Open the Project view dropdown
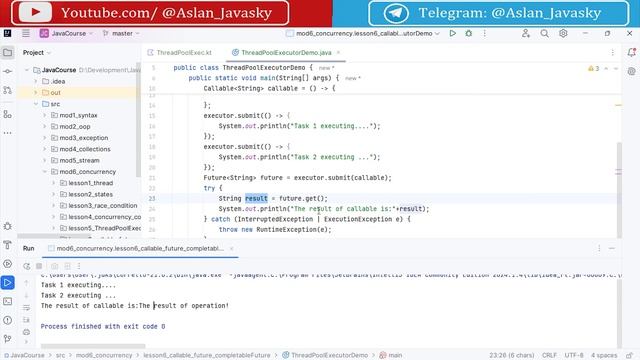The image size is (640, 360). [37, 53]
